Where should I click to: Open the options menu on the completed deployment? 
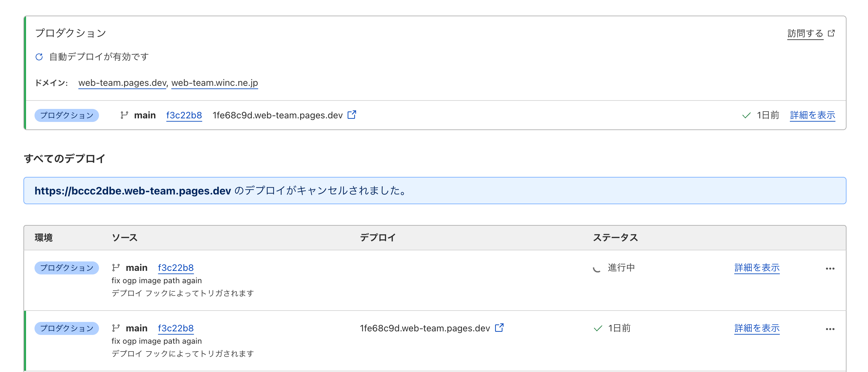click(x=831, y=329)
